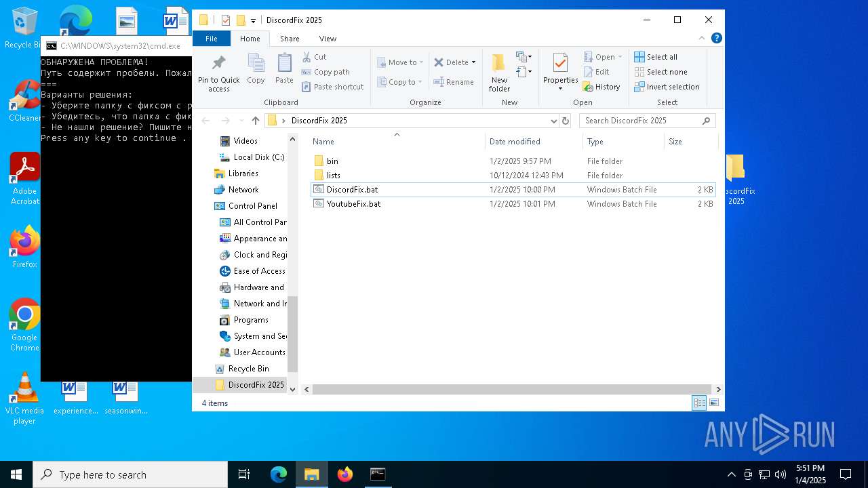Click Edit in the Open group
868x488 pixels.
tap(597, 72)
